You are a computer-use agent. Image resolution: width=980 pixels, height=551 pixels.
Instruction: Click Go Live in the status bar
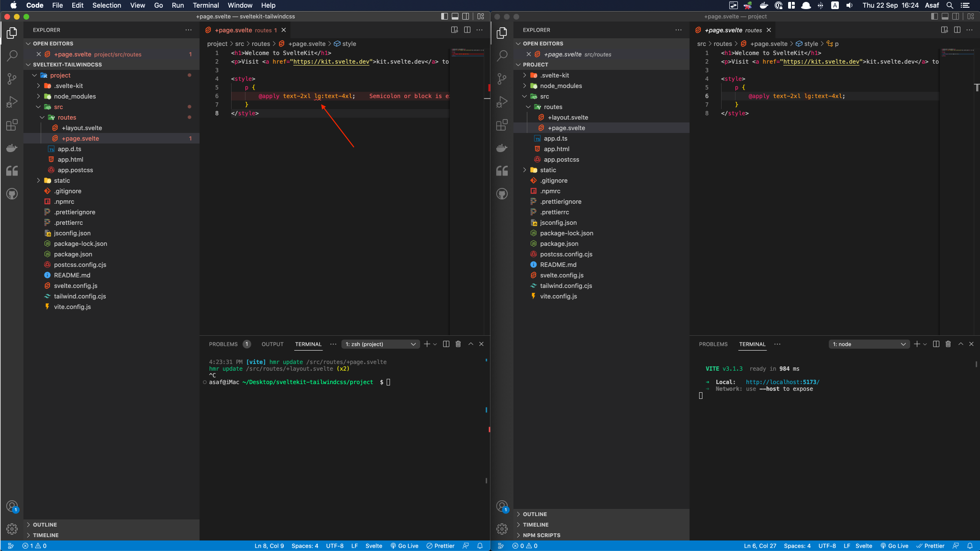404,546
